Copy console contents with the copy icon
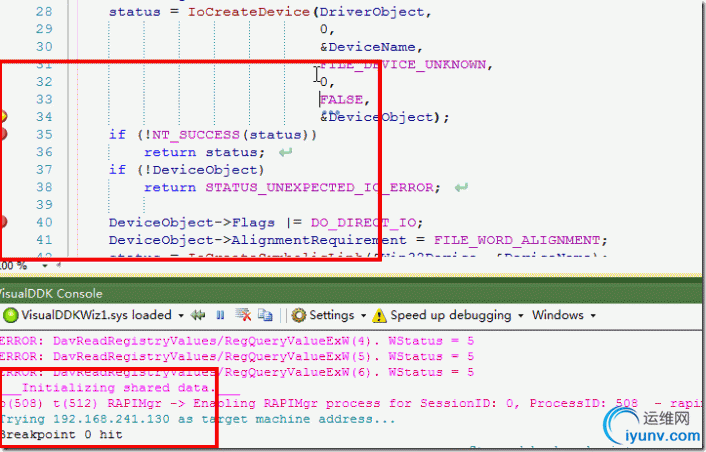Image resolution: width=706 pixels, height=452 pixels. [265, 315]
